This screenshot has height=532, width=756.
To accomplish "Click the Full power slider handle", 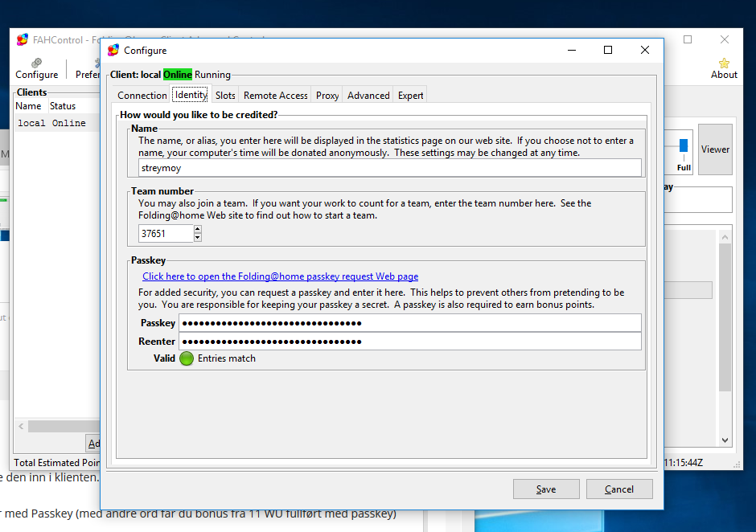I will 683,145.
